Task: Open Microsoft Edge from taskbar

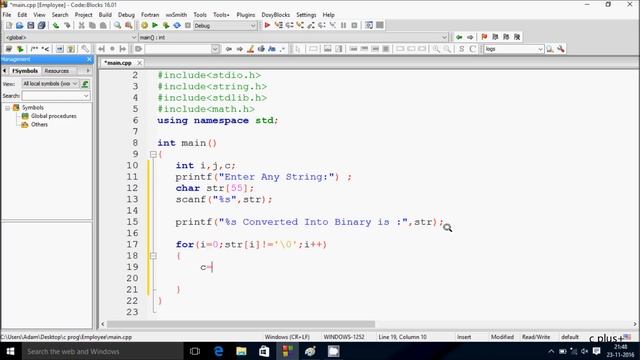Action: coord(219,351)
